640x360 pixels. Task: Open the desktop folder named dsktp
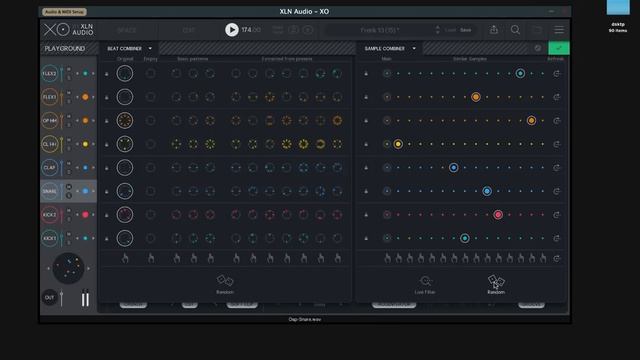point(618,16)
